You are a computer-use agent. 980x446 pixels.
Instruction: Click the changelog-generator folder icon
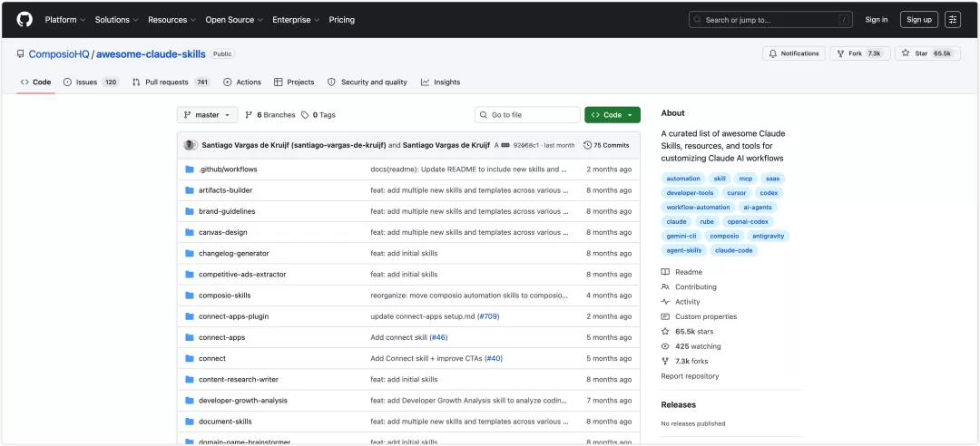(190, 254)
